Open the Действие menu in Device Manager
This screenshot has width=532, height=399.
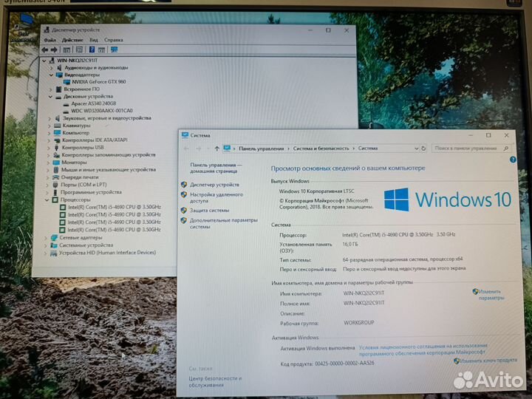[x=72, y=40]
